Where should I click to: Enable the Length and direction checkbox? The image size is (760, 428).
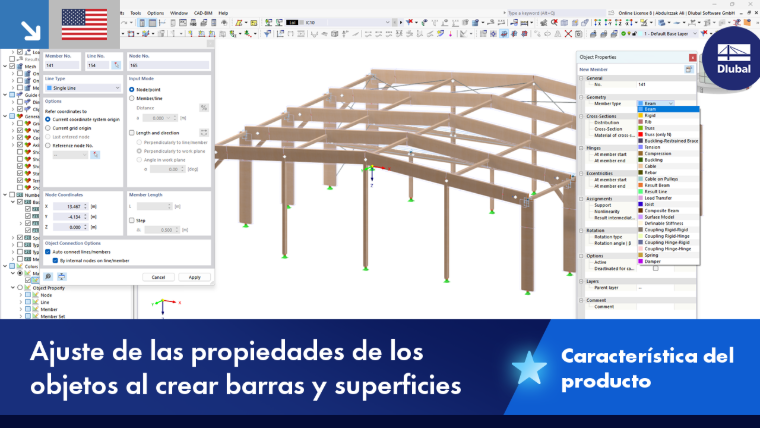pos(132,133)
